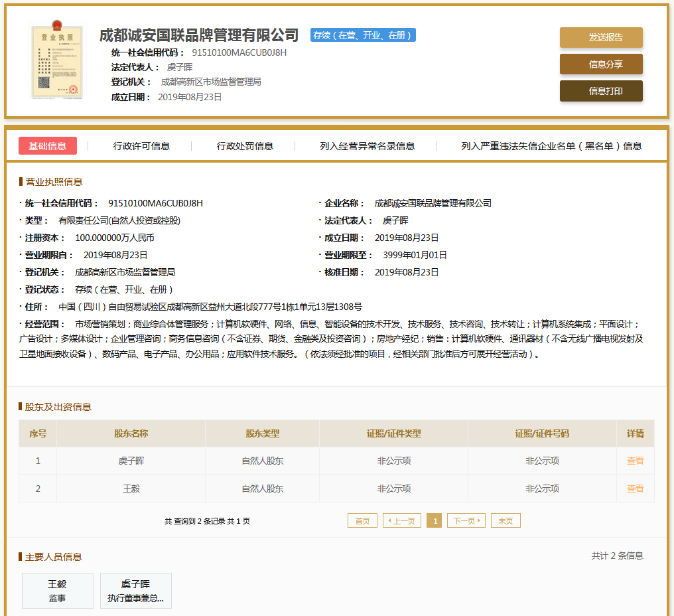Switch to the 行政许可信息 tab
The height and width of the screenshot is (616, 674).
141,146
